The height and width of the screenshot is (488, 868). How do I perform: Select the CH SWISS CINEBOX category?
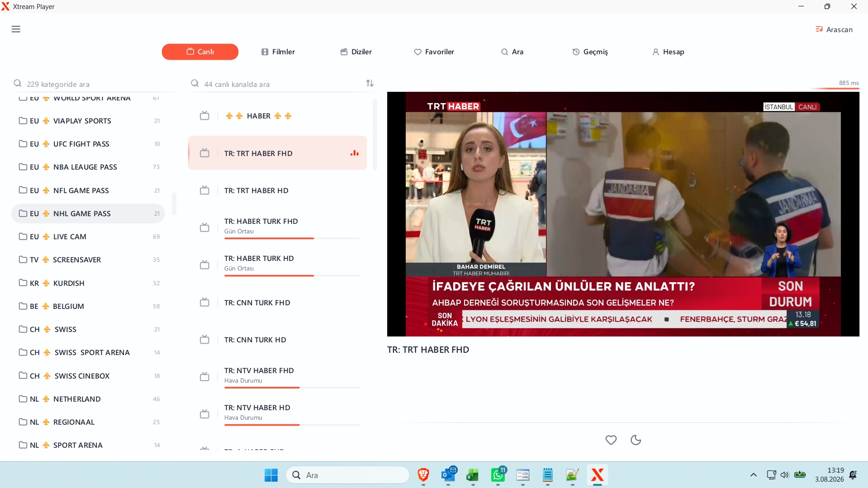[88, 376]
